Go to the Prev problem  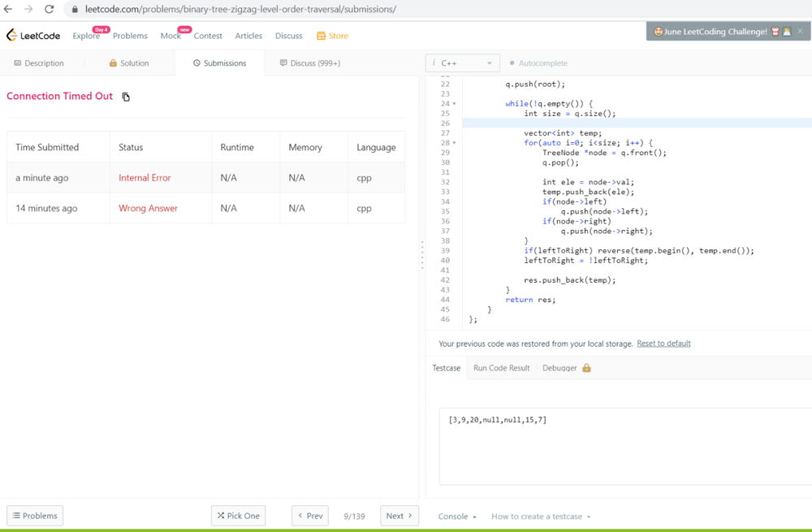pos(310,516)
